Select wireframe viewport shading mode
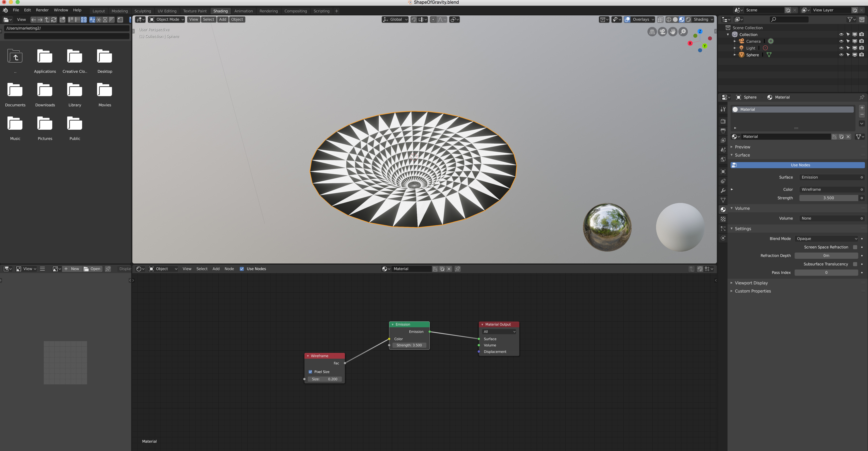The height and width of the screenshot is (451, 868). [669, 19]
